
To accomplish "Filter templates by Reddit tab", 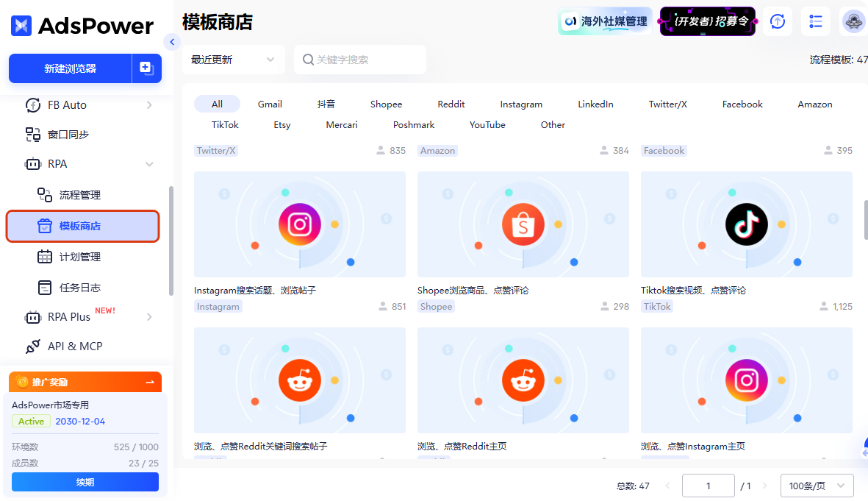I will tap(451, 104).
